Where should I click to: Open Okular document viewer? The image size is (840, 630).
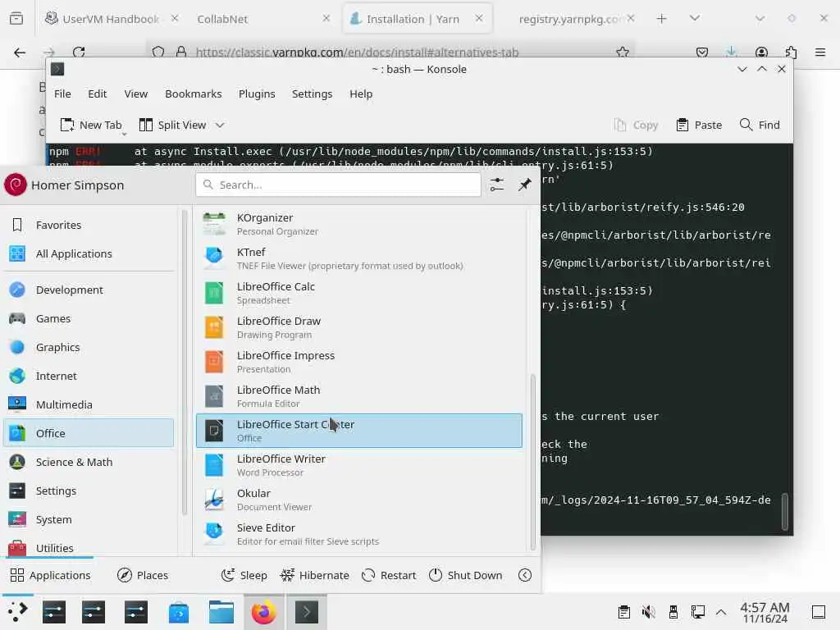pos(359,500)
